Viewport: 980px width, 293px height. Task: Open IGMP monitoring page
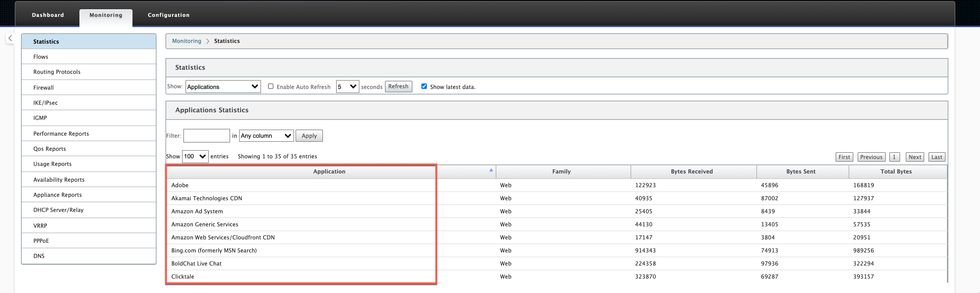pyautogui.click(x=89, y=118)
